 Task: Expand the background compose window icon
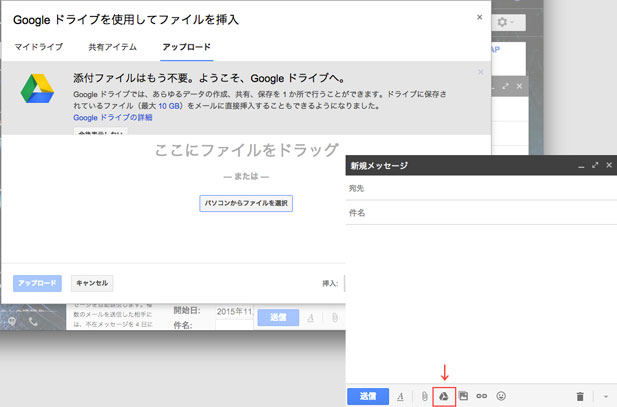click(506, 86)
